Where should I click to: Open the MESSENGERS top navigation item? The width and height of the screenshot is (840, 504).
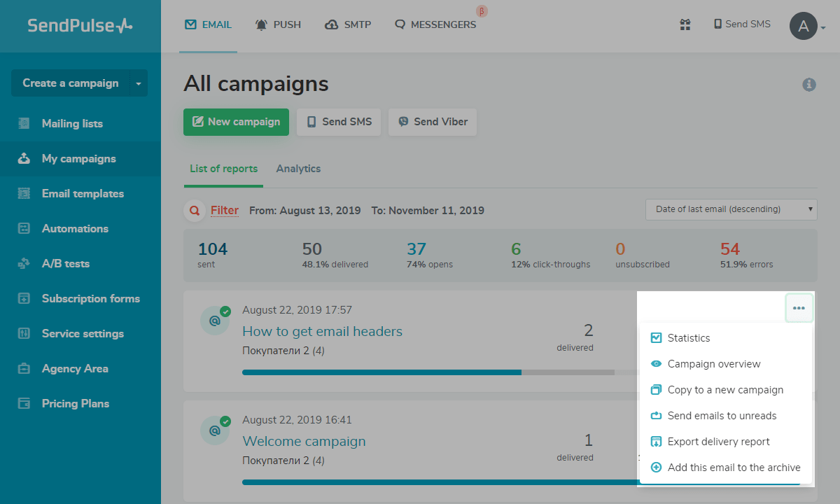click(435, 24)
